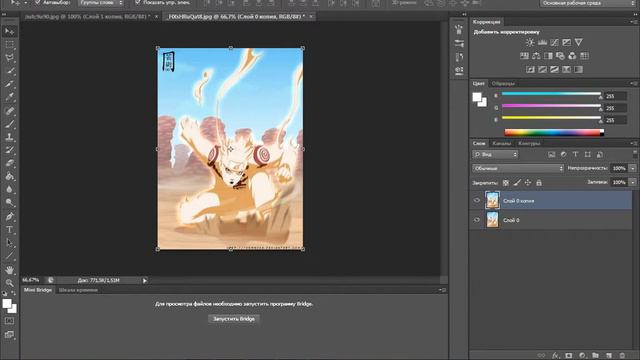Image resolution: width=640 pixels, height=360 pixels.
Task: Toggle lock all padlock icon
Action: [x=539, y=183]
